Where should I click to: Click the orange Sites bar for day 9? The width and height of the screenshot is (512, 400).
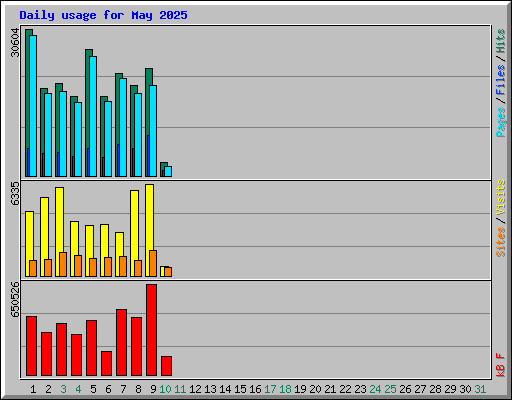pos(153,263)
